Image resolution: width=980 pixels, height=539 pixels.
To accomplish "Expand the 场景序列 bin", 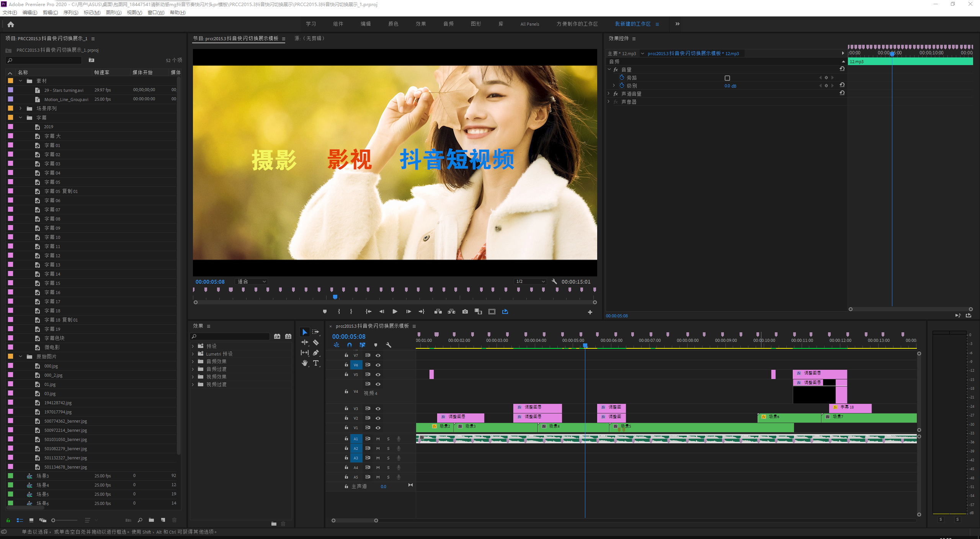I will pyautogui.click(x=21, y=108).
